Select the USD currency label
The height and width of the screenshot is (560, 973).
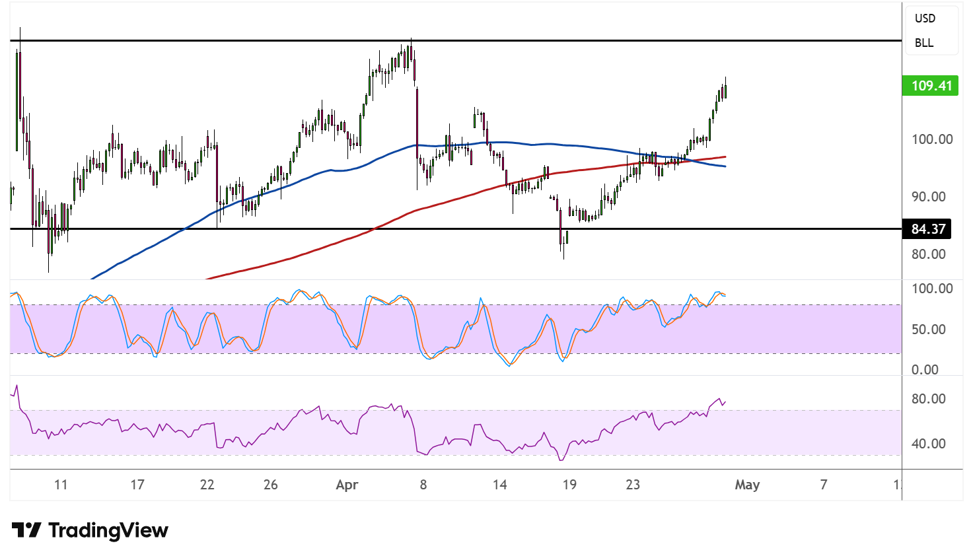click(x=925, y=18)
